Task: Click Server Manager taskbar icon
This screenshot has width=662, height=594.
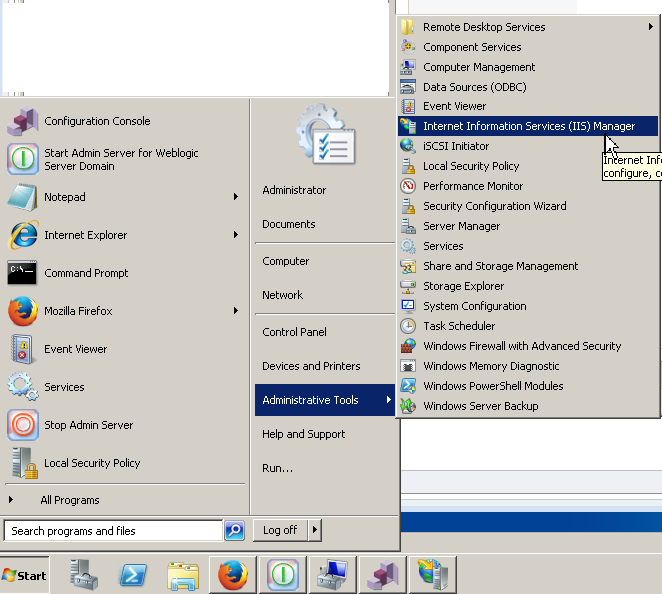Action: 83,575
